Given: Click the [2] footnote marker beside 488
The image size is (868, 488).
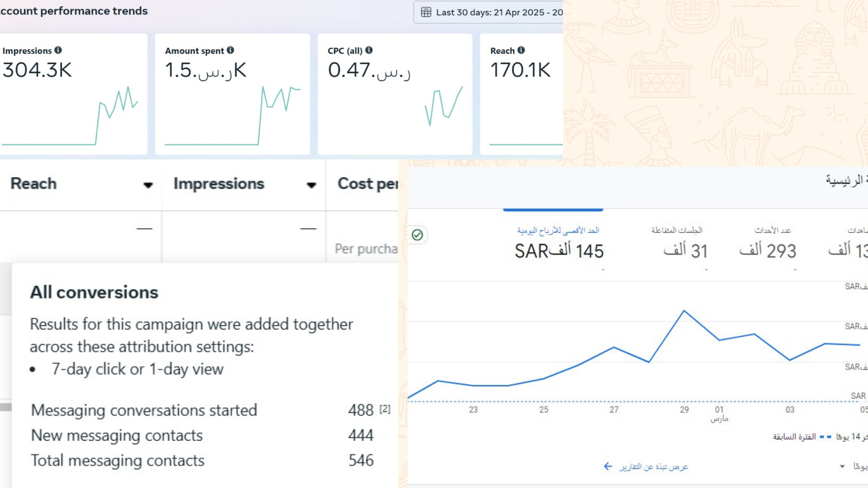Looking at the screenshot, I should click(x=385, y=409).
